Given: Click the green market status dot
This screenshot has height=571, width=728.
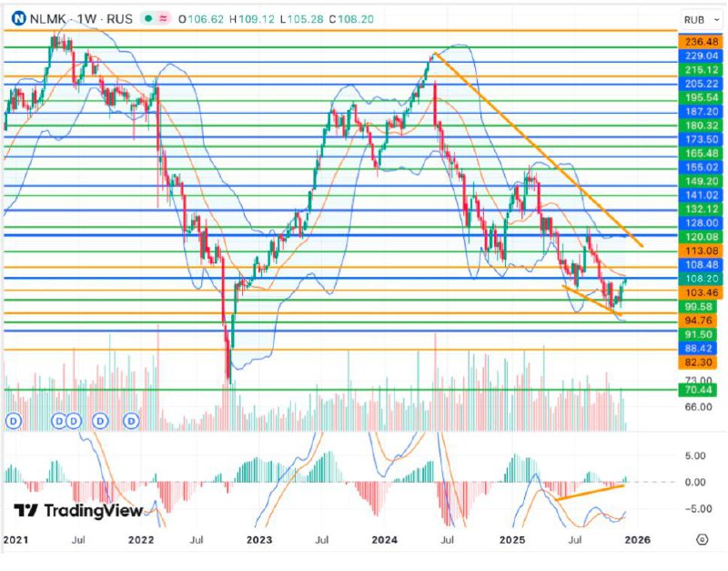Looking at the screenshot, I should point(147,19).
